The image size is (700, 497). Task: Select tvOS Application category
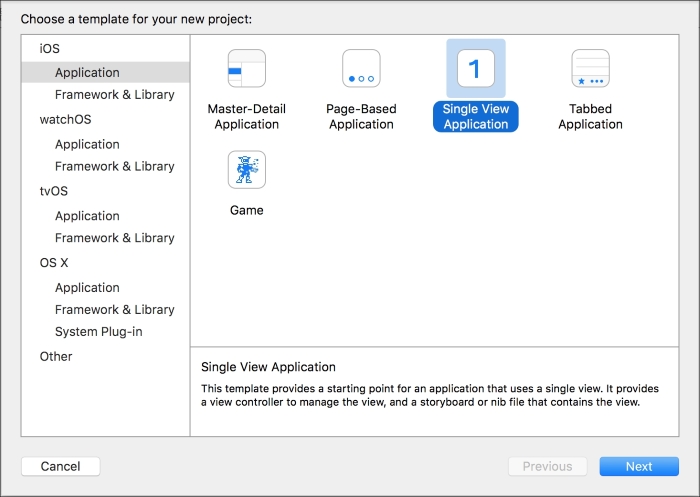coord(87,216)
